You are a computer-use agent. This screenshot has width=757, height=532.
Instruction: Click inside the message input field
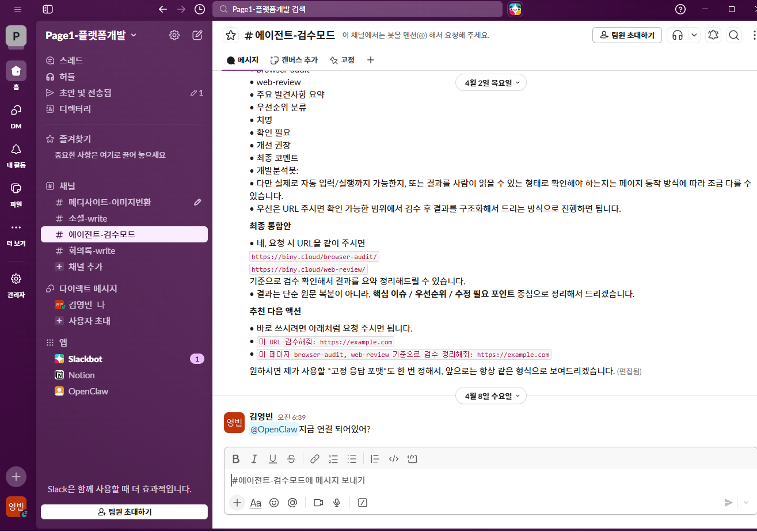pyautogui.click(x=403, y=480)
